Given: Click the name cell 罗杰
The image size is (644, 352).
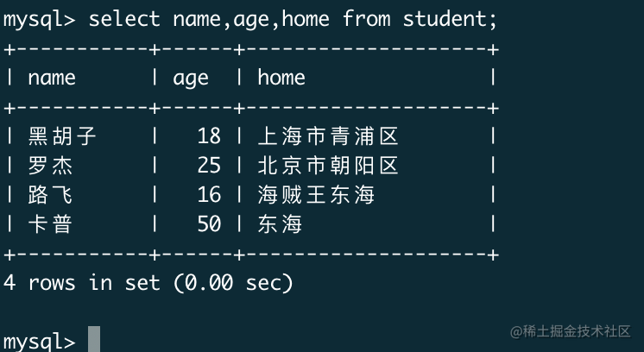Looking at the screenshot, I should [x=50, y=166].
